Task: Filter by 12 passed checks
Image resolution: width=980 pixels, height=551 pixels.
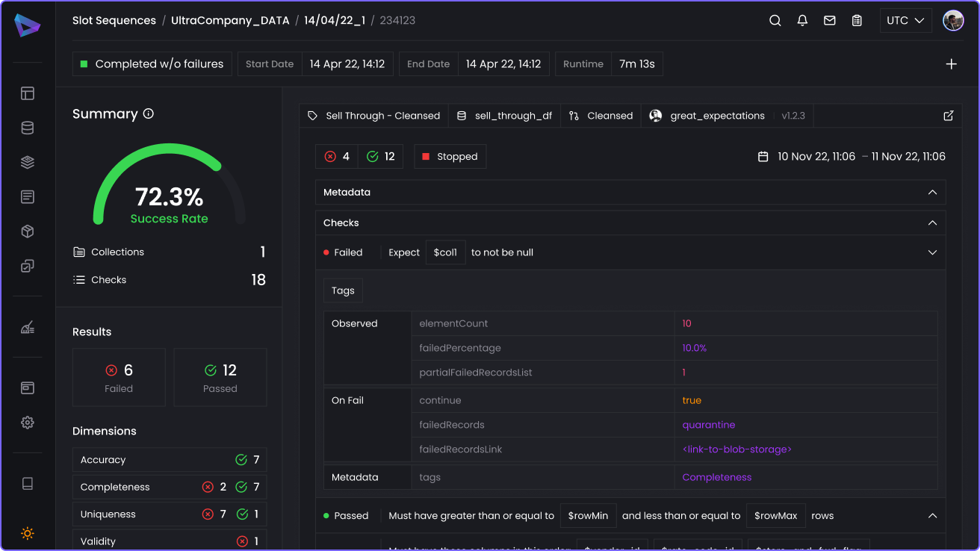Action: [381, 157]
